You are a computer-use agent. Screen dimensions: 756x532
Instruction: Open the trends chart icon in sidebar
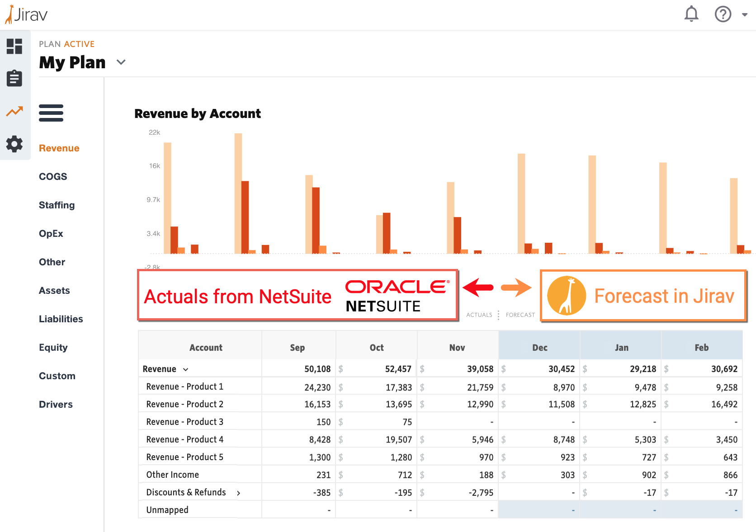pyautogui.click(x=14, y=111)
